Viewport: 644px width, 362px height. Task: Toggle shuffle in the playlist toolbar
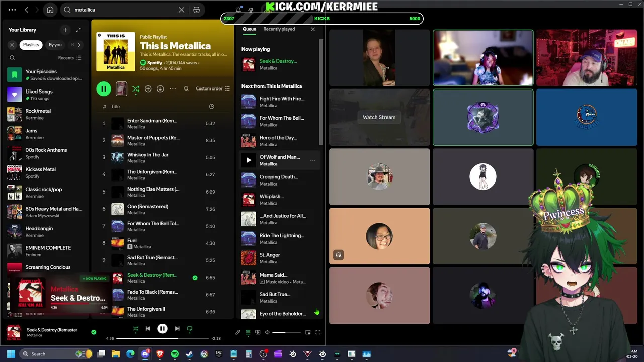(x=136, y=89)
